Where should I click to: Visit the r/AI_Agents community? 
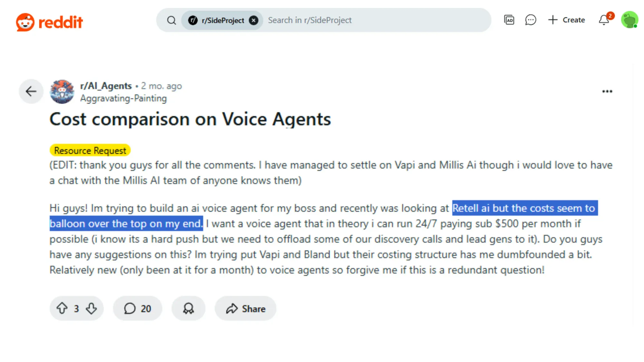(107, 86)
